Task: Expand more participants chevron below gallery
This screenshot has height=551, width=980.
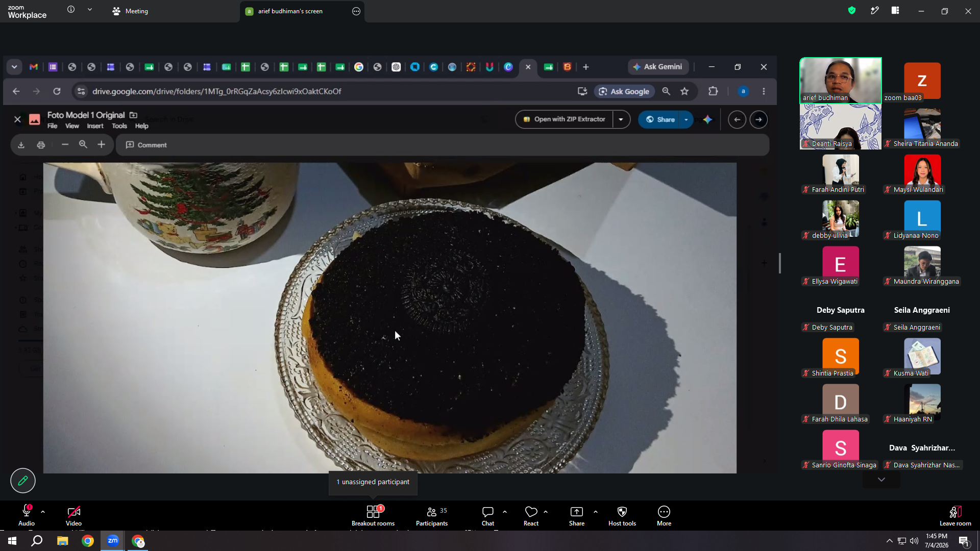Action: pos(881,480)
